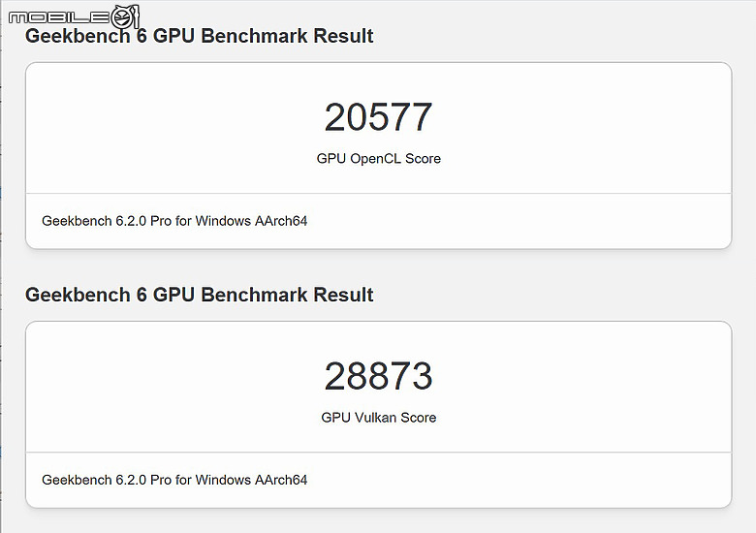Click the divider line inside the Vulkan card
Screen dimensions: 756x533
coord(378,452)
